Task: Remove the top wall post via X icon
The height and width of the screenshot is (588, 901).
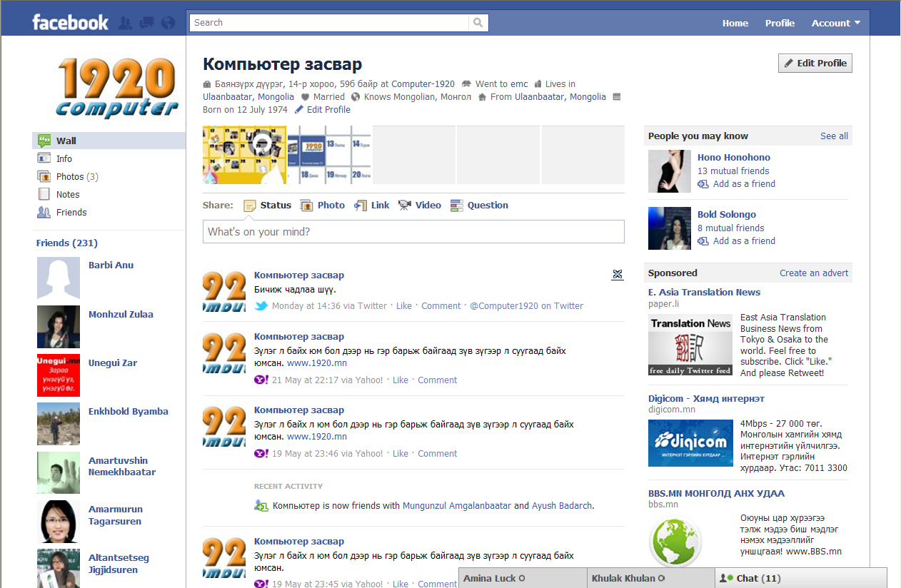Action: point(618,275)
